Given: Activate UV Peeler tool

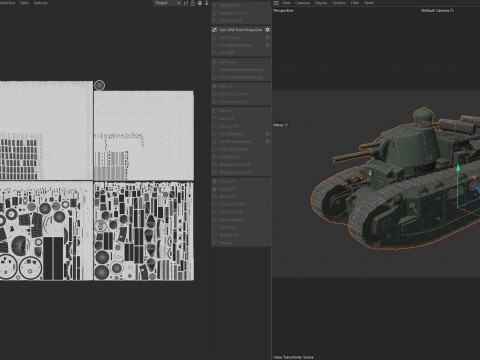Looking at the screenshot, I should pyautogui.click(x=241, y=62).
